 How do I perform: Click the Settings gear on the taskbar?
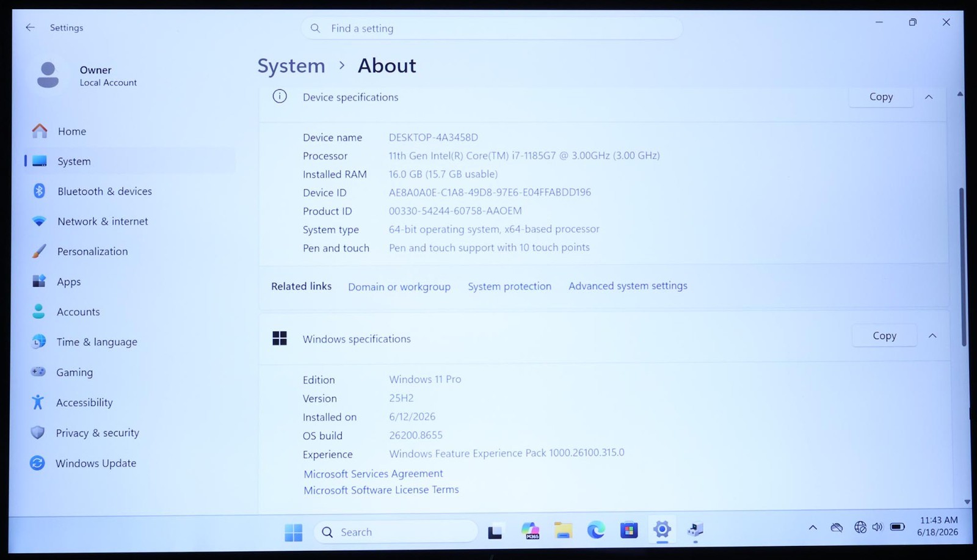(662, 529)
